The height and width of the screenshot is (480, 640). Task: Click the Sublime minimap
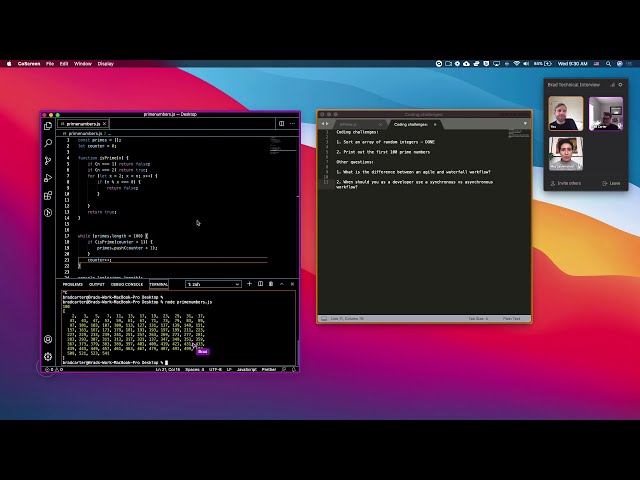(519, 134)
